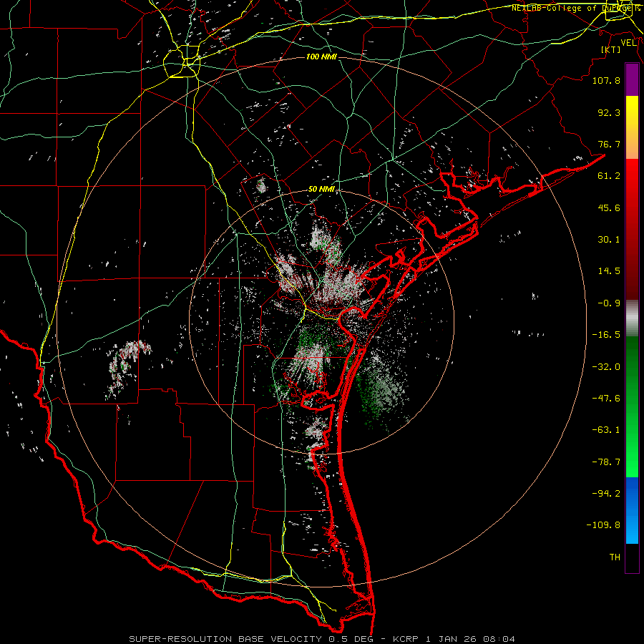Select the VEL legend title
This screenshot has width=644, height=644.
pyautogui.click(x=628, y=42)
